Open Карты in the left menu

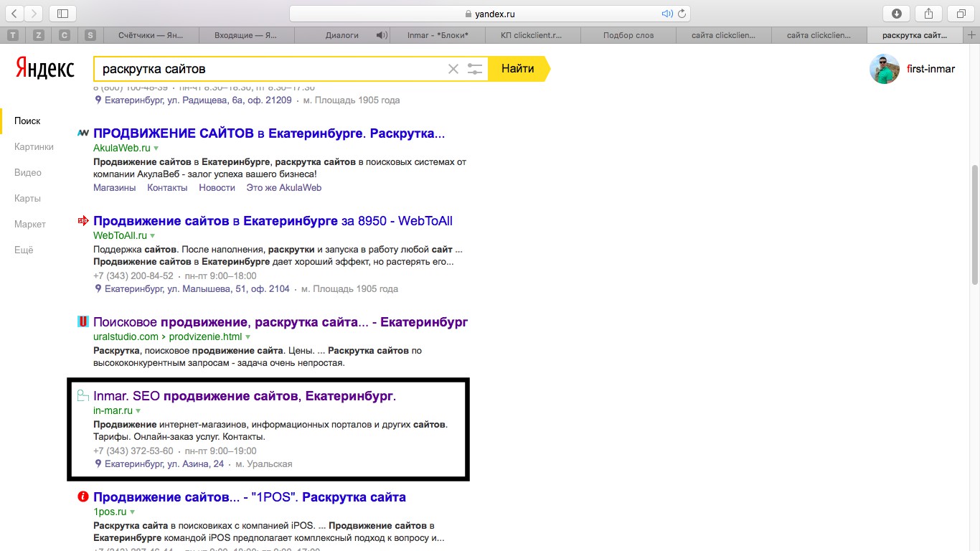pyautogui.click(x=27, y=199)
